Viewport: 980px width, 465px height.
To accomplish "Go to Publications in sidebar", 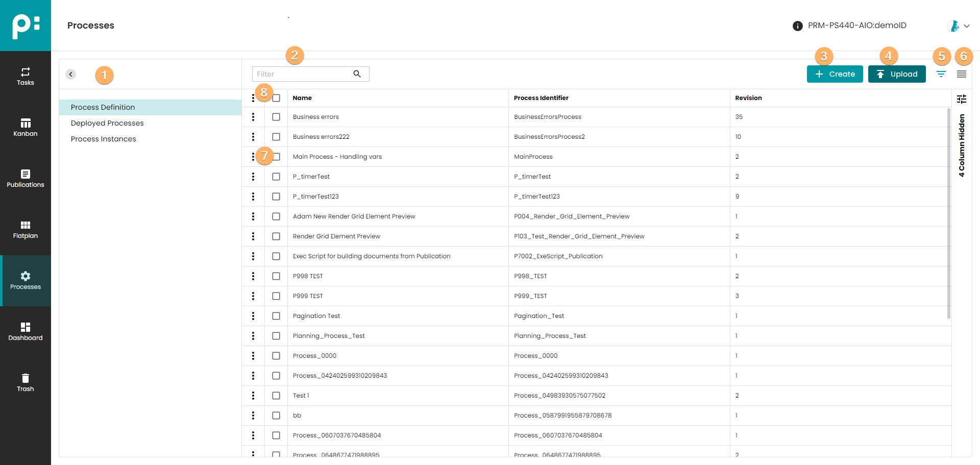I will pos(26,178).
